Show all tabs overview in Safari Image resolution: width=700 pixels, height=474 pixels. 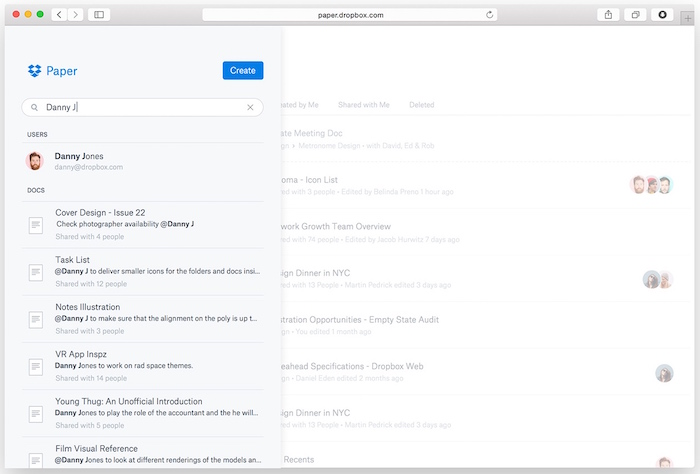pos(635,15)
